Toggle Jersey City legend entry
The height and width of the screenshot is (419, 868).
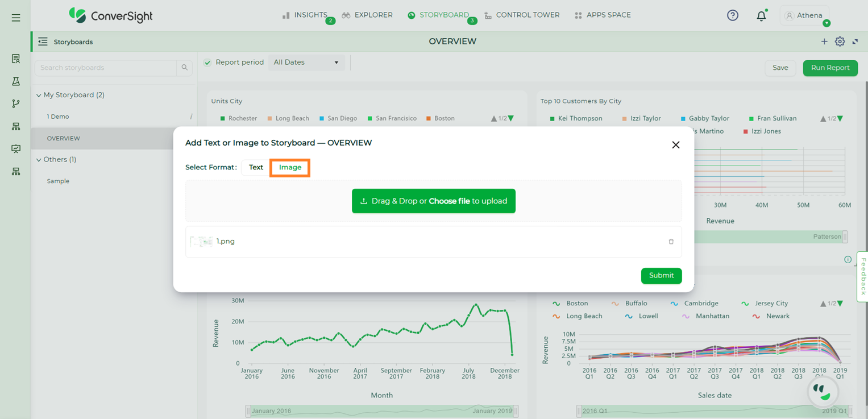pyautogui.click(x=765, y=304)
